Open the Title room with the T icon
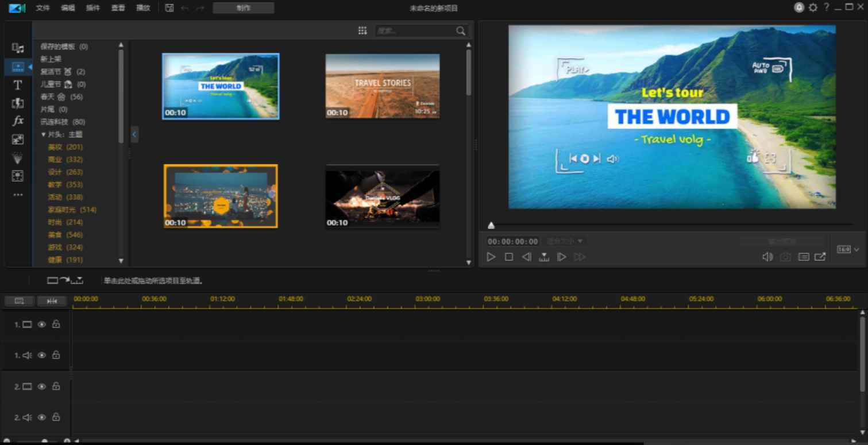Screen dimensions: 868x445 [x=18, y=85]
